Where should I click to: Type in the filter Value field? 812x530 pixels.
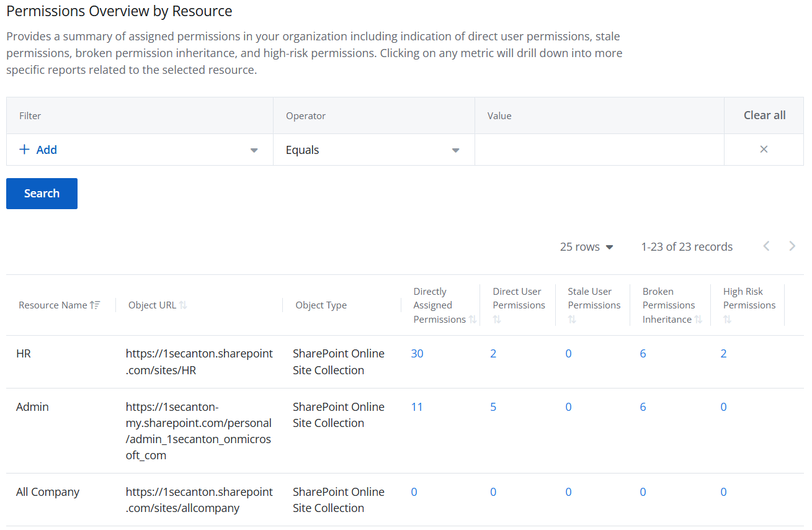tap(599, 150)
